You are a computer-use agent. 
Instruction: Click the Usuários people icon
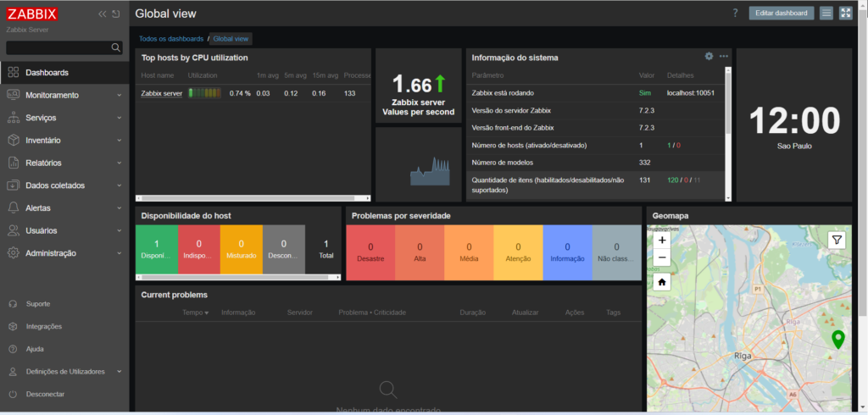pyautogui.click(x=14, y=230)
